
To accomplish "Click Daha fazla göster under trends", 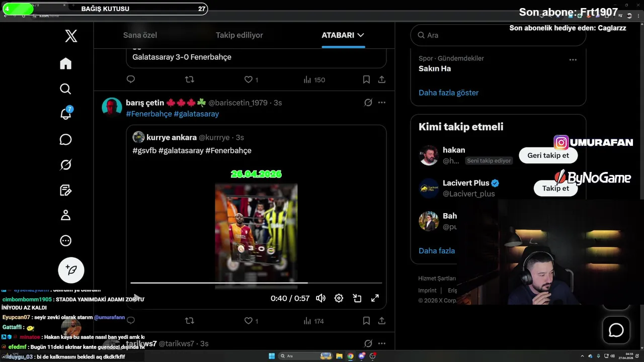I will pos(448,93).
